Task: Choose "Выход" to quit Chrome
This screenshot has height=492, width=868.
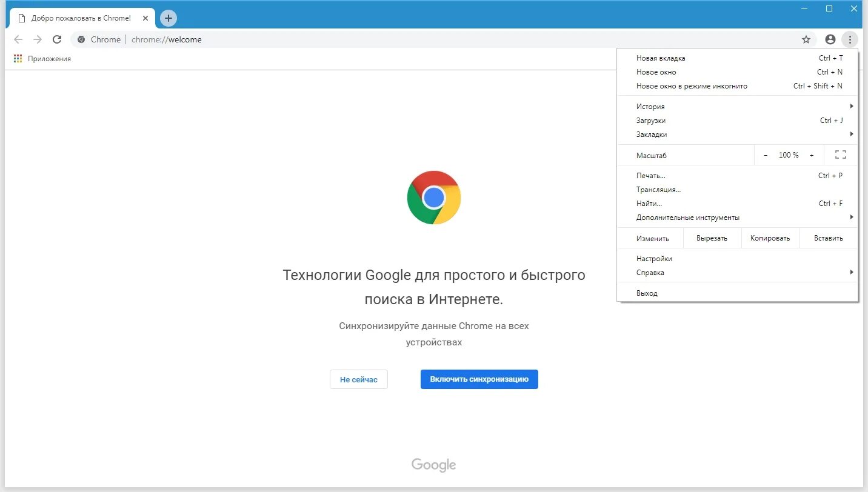Action: click(x=738, y=293)
